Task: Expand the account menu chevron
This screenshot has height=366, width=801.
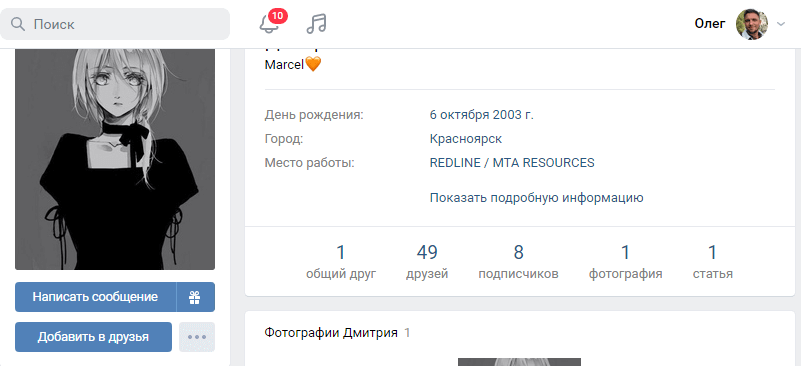Action: click(x=780, y=24)
